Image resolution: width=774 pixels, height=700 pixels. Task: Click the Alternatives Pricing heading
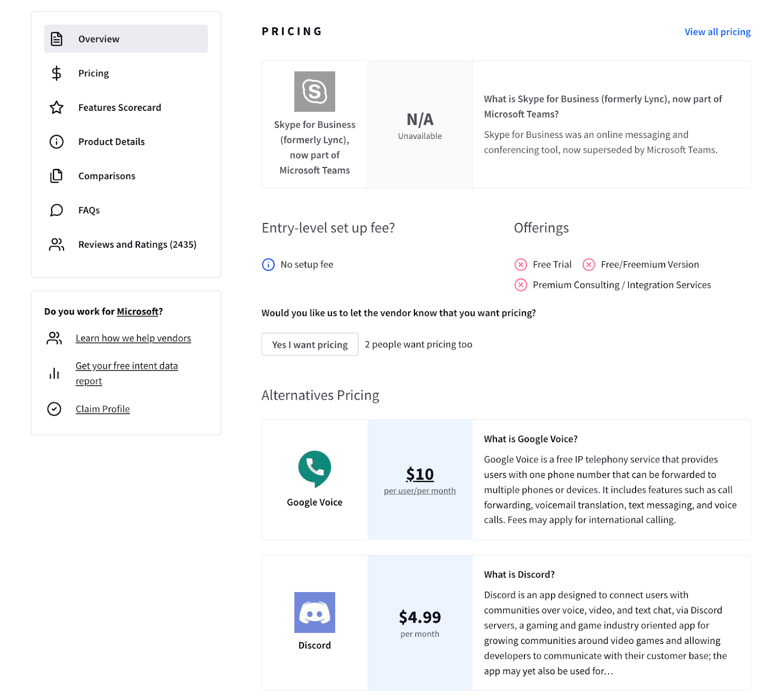pyautogui.click(x=320, y=395)
